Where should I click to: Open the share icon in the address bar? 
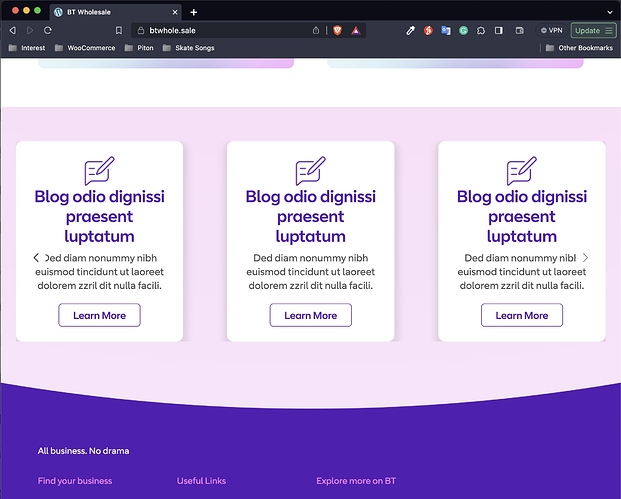[316, 31]
